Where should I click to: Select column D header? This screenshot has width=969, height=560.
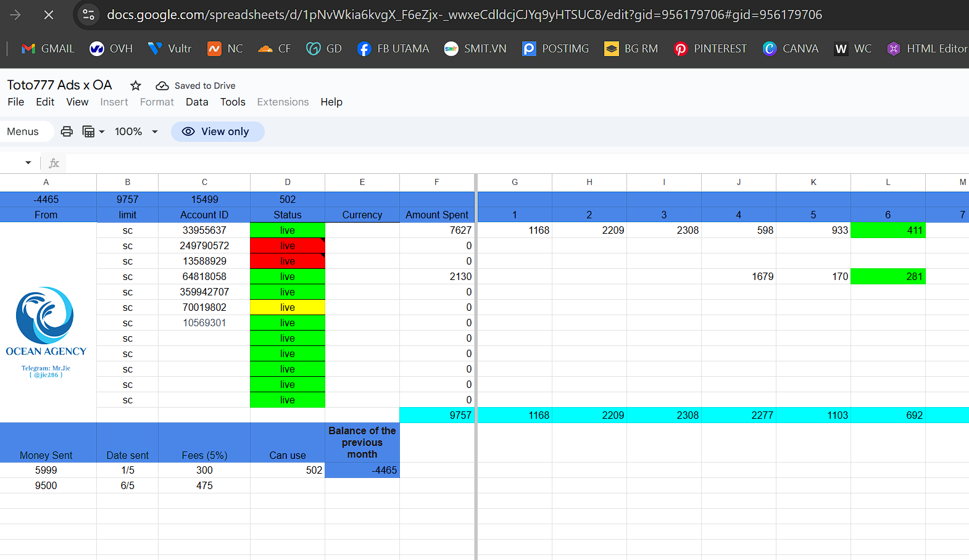[288, 182]
